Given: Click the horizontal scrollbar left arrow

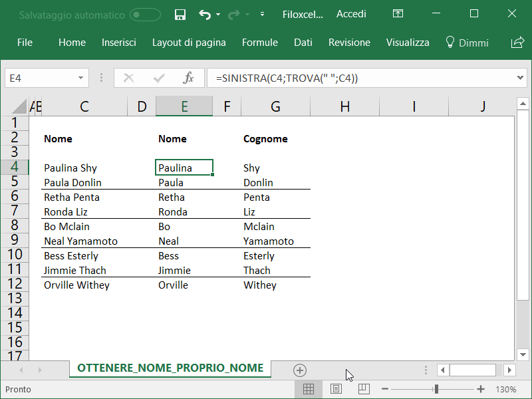Looking at the screenshot, I should point(443,370).
